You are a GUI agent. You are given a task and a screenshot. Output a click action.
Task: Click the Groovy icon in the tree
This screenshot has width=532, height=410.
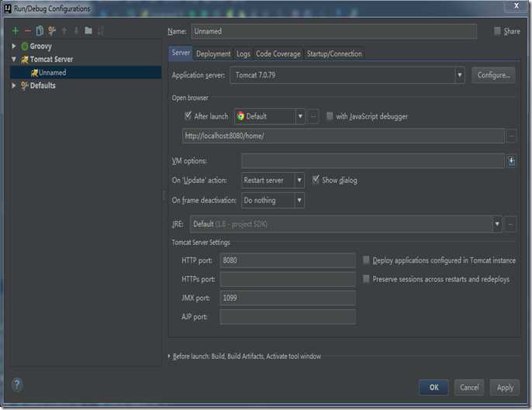pyautogui.click(x=25, y=47)
